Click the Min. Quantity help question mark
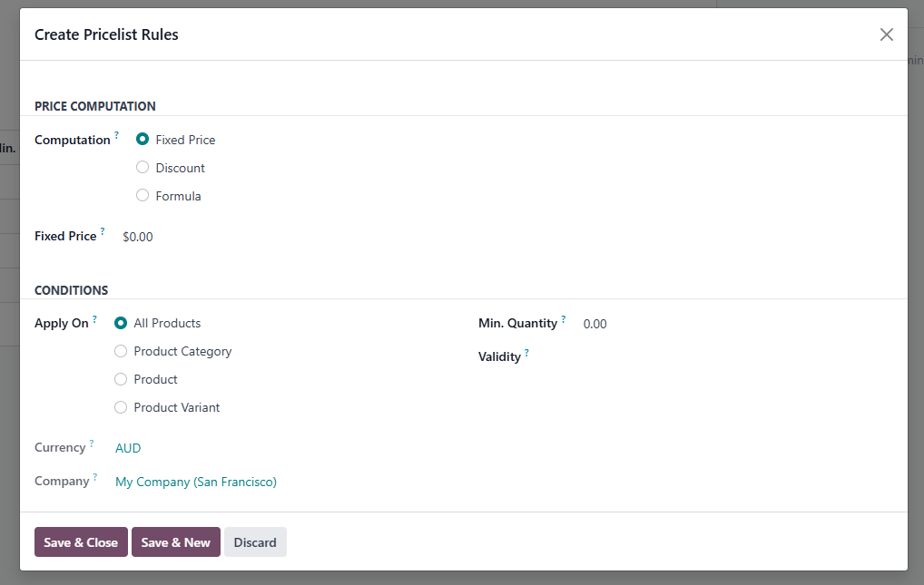Image resolution: width=924 pixels, height=585 pixels. point(563,319)
